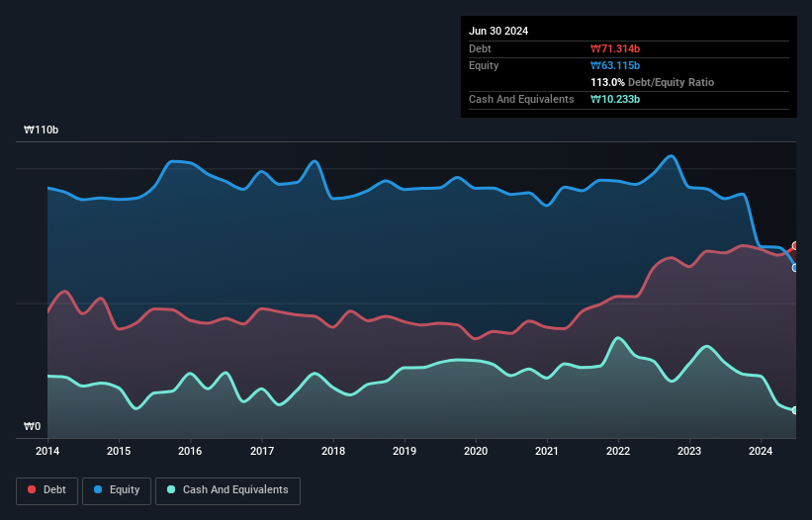The width and height of the screenshot is (812, 520).
Task: Click the blue Equity legend dot
Action: click(x=98, y=489)
